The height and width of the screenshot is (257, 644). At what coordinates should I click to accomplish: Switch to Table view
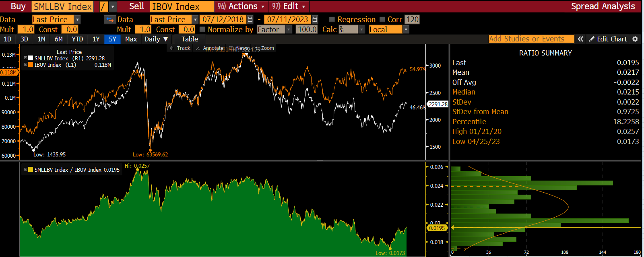click(190, 39)
